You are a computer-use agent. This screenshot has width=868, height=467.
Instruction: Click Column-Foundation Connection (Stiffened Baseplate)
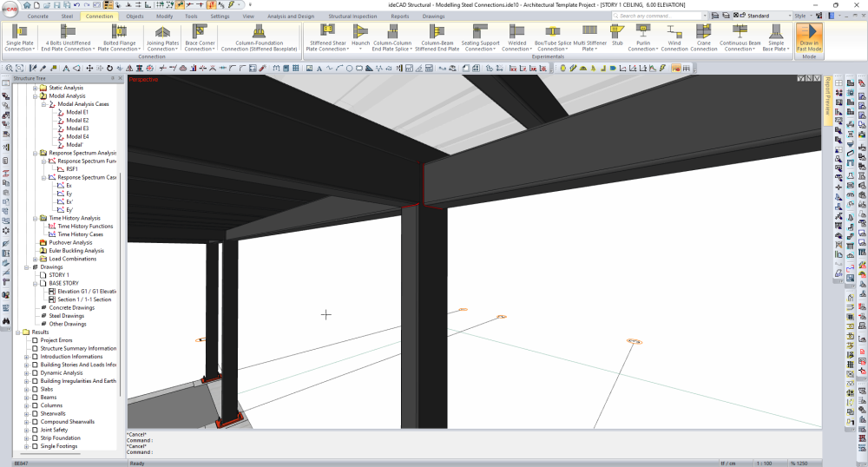click(x=258, y=33)
